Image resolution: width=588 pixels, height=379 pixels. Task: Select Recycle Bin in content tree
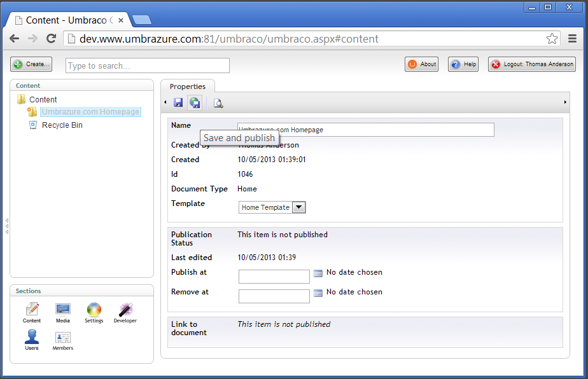[62, 125]
